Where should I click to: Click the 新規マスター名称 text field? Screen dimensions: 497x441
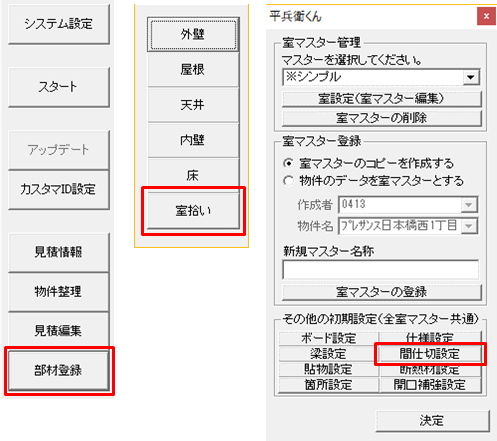point(380,270)
